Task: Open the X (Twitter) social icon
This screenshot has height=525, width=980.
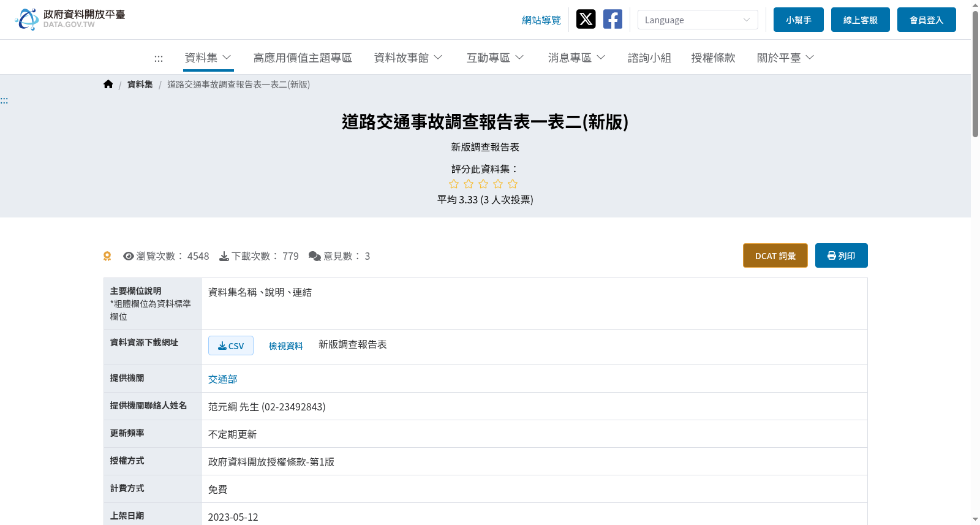Action: [586, 19]
